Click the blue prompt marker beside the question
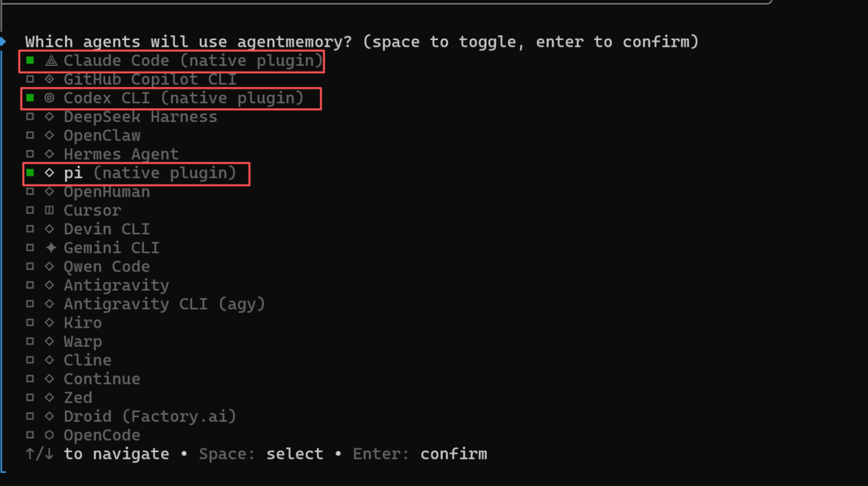Viewport: 868px width, 486px height. tap(2, 42)
